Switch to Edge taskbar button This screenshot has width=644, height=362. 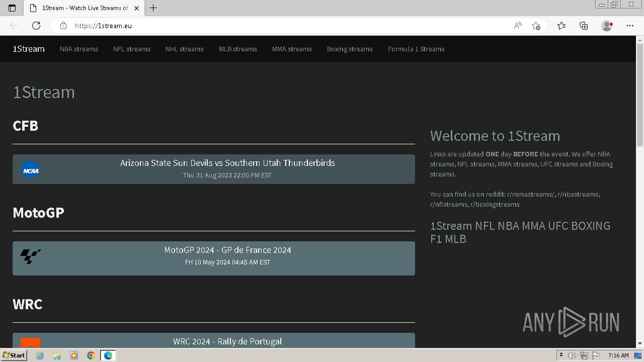(x=108, y=355)
